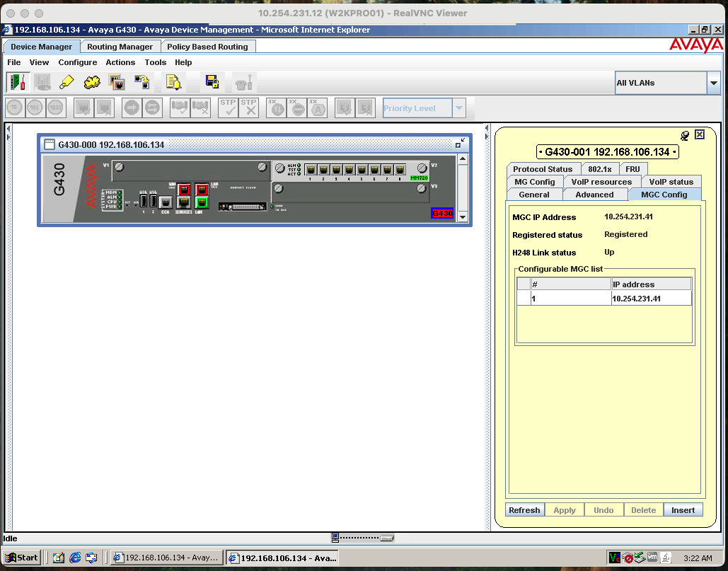Open the Protocol Status tab
Viewport: 728px width, 571px height.
pos(543,169)
